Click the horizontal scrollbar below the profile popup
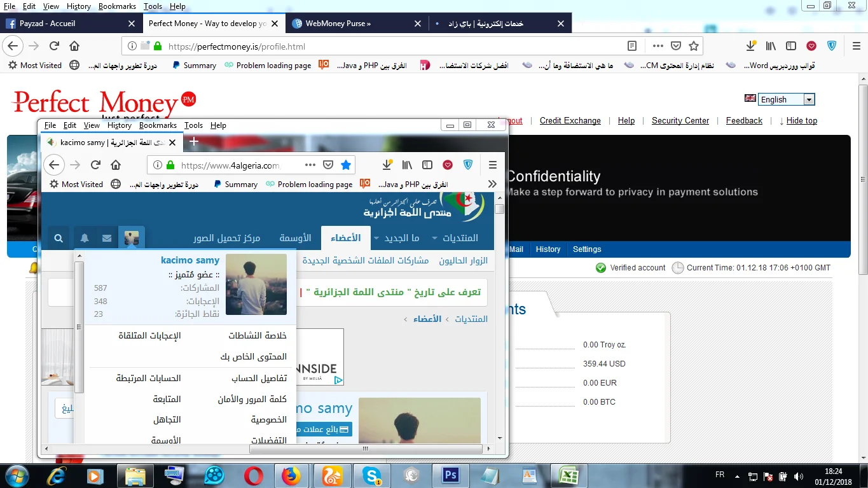The image size is (868, 488). click(x=366, y=449)
